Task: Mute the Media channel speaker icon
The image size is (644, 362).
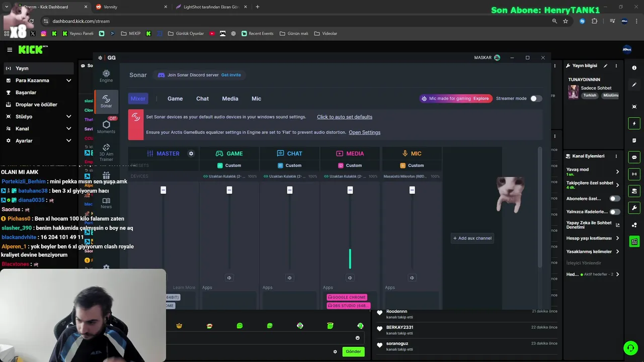Action: [x=350, y=278]
